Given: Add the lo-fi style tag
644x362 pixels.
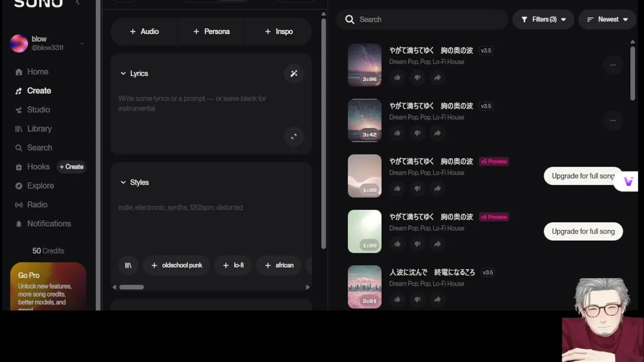Looking at the screenshot, I should pyautogui.click(x=233, y=265).
